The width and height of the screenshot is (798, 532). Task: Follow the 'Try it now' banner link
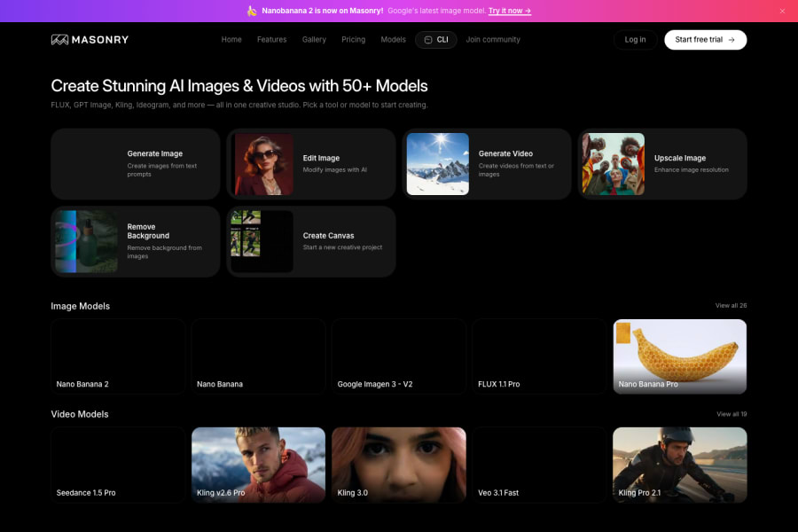tap(510, 11)
